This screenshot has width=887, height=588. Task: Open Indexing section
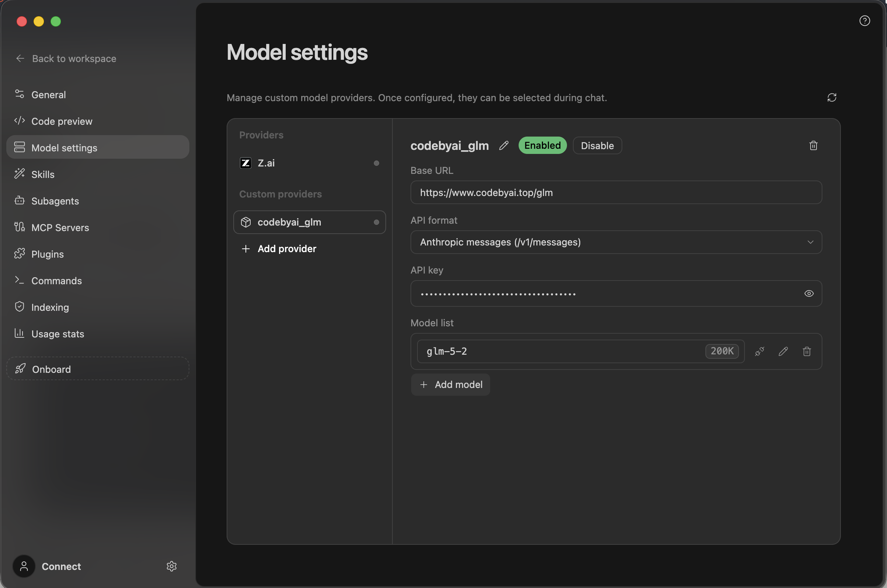click(x=97, y=307)
